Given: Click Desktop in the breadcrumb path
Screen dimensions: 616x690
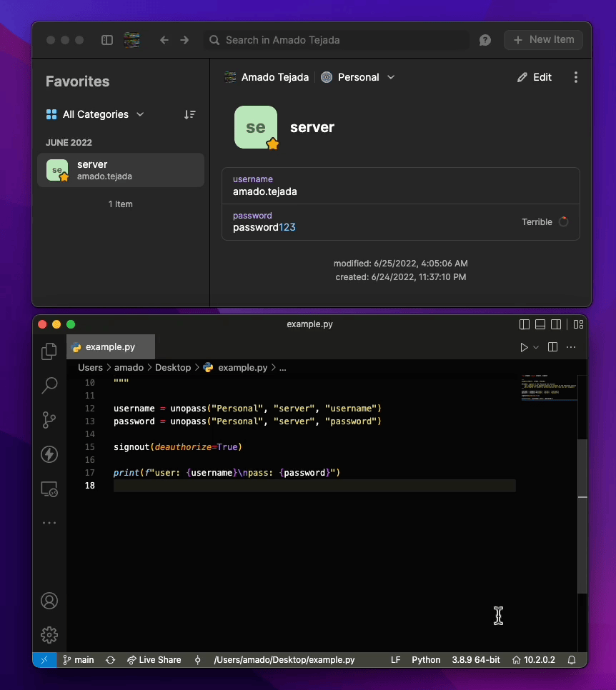Looking at the screenshot, I should click(173, 367).
